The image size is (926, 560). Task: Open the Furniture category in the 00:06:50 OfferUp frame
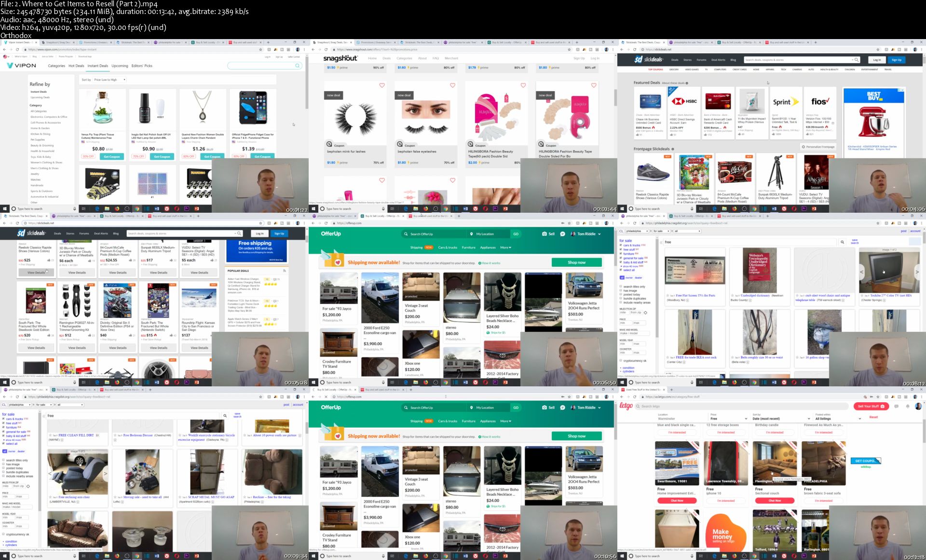468,247
